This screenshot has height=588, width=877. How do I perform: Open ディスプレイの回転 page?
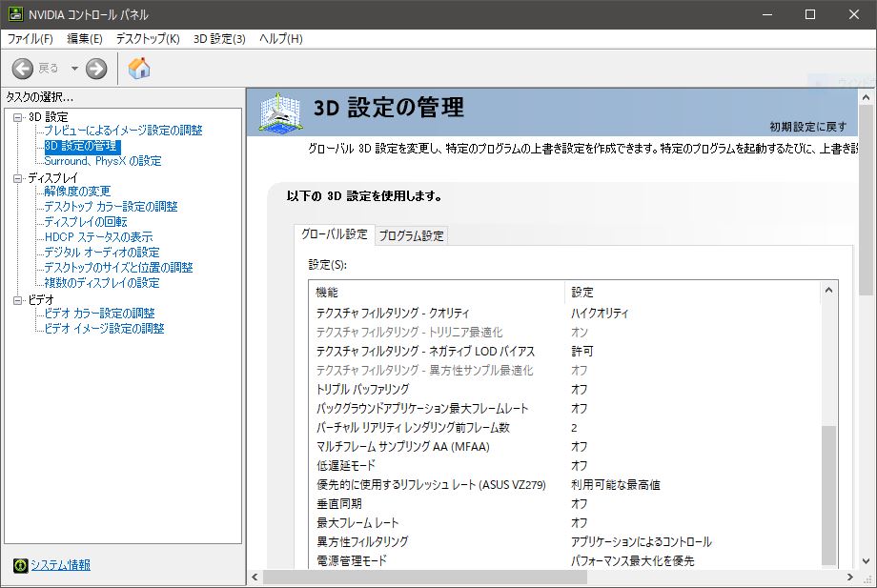point(86,222)
